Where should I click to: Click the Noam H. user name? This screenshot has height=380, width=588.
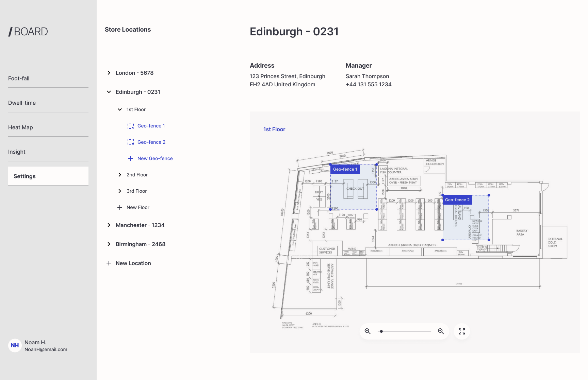click(x=35, y=342)
